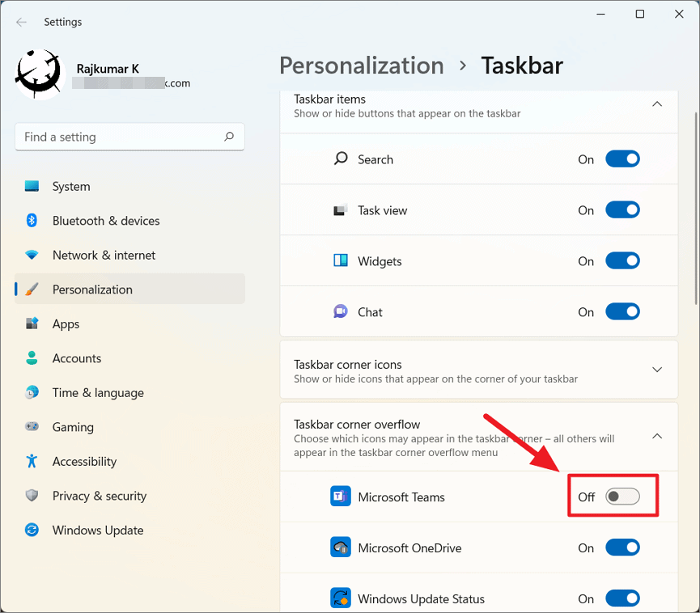Click the Microsoft OneDrive cloud icon
This screenshot has width=700, height=613.
click(340, 547)
